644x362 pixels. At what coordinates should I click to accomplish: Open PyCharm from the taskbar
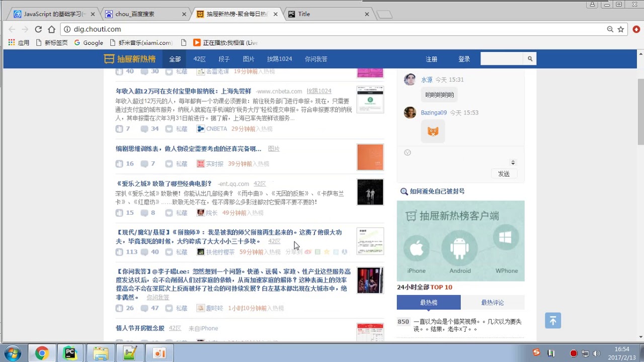(70, 353)
